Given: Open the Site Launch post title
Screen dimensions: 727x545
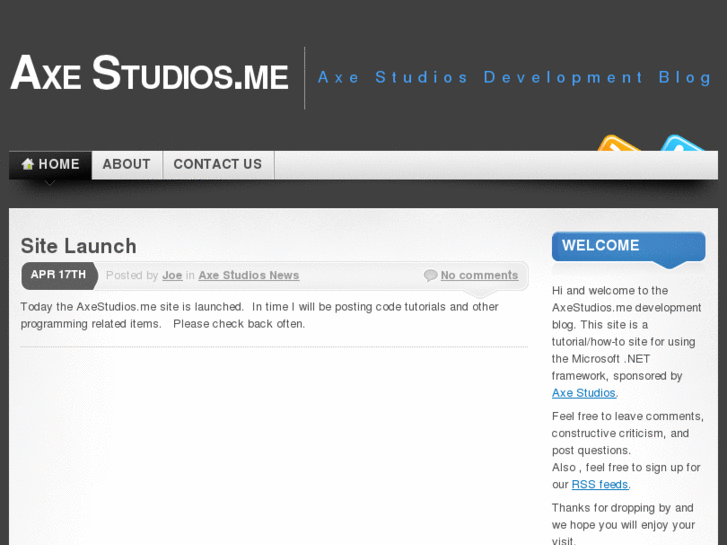Looking at the screenshot, I should pyautogui.click(x=78, y=246).
